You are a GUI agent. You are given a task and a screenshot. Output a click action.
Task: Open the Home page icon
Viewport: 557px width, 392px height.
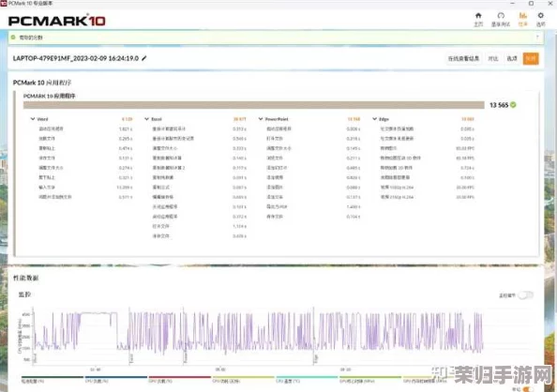[478, 16]
